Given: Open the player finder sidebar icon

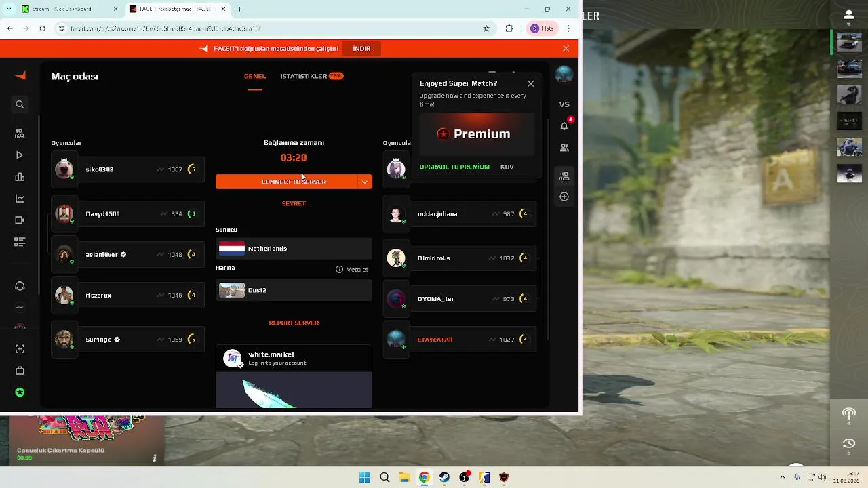Looking at the screenshot, I should (x=20, y=134).
